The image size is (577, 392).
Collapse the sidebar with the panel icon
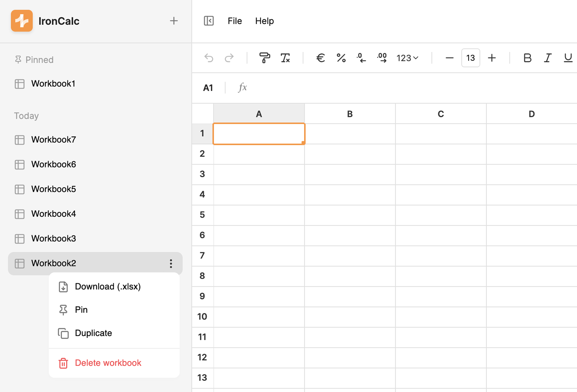(x=209, y=21)
